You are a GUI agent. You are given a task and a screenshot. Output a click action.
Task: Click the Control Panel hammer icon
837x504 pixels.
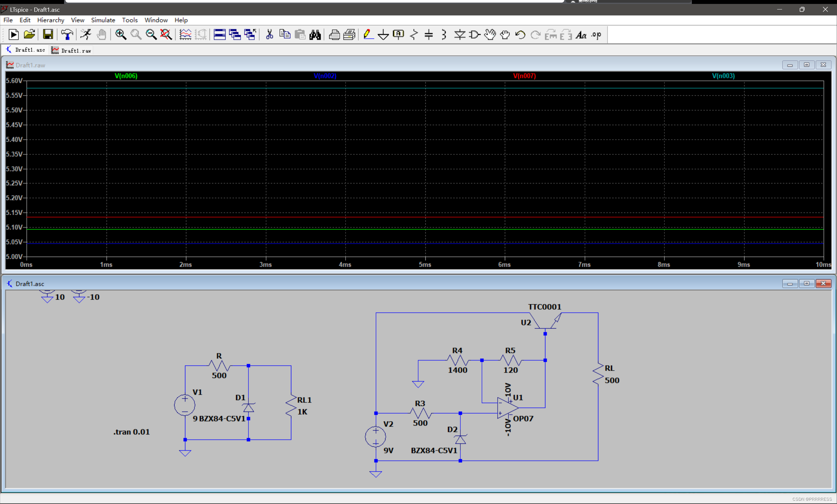67,34
